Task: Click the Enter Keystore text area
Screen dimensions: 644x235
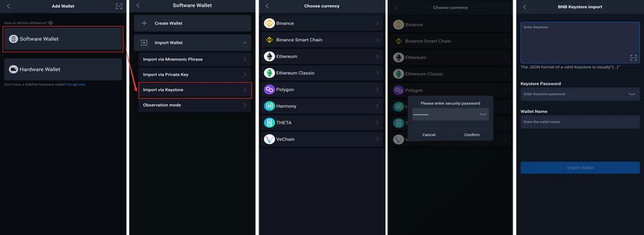Action: click(580, 42)
